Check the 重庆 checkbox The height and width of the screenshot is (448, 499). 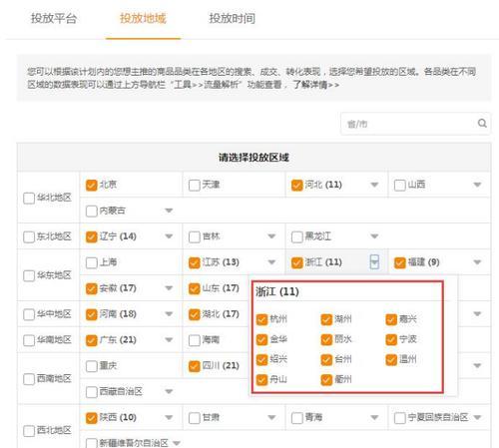91,366
